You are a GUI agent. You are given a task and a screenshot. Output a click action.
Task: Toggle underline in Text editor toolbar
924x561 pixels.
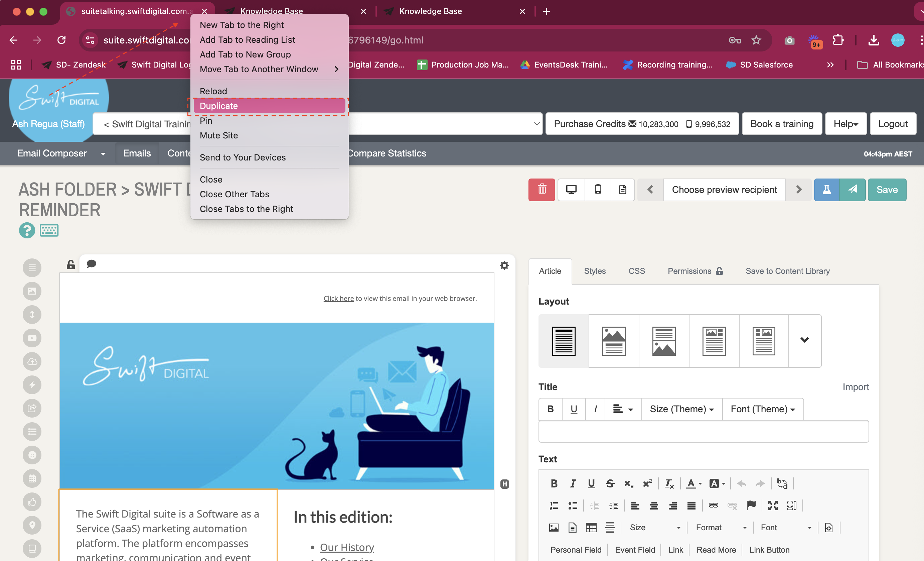tap(591, 483)
